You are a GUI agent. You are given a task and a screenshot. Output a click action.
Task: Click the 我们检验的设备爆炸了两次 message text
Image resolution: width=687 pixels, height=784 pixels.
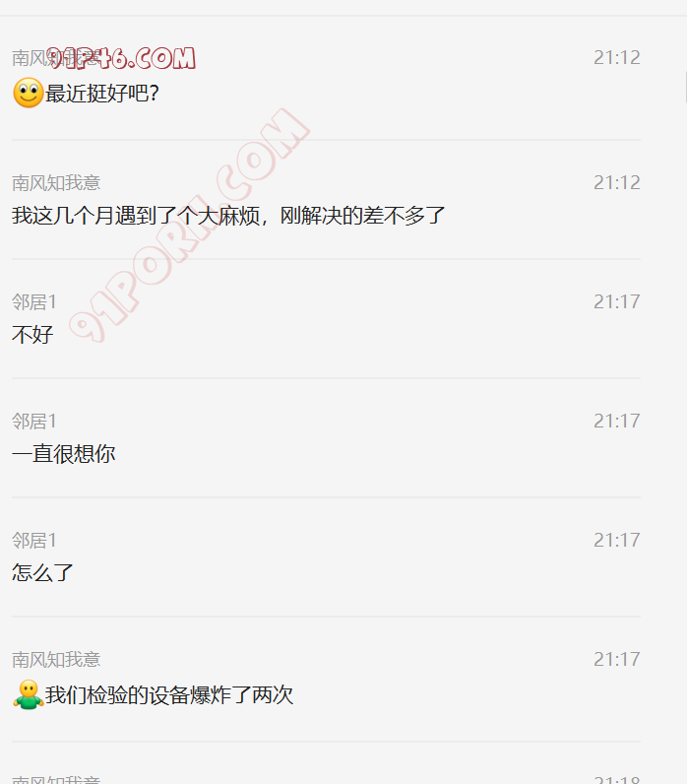tap(169, 695)
